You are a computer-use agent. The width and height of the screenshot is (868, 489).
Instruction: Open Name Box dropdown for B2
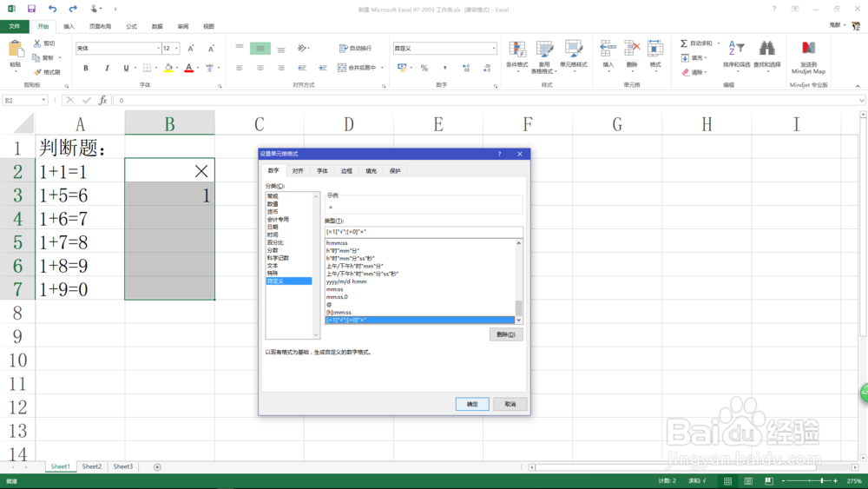[43, 100]
